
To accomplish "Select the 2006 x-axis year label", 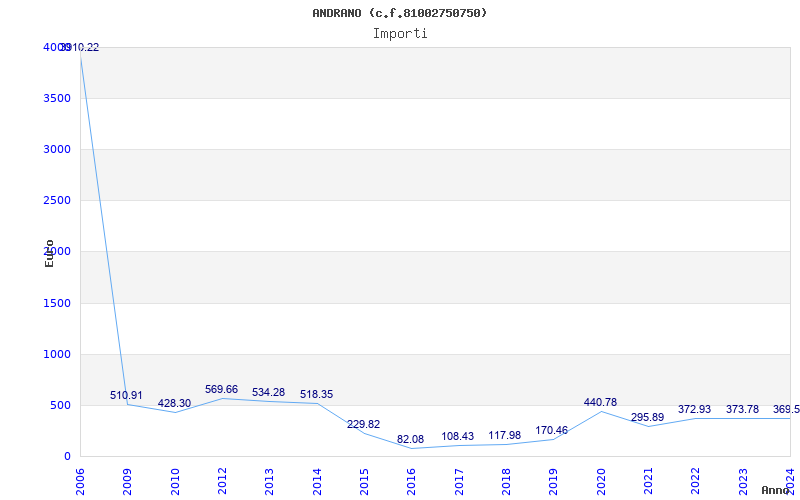I will tap(80, 482).
